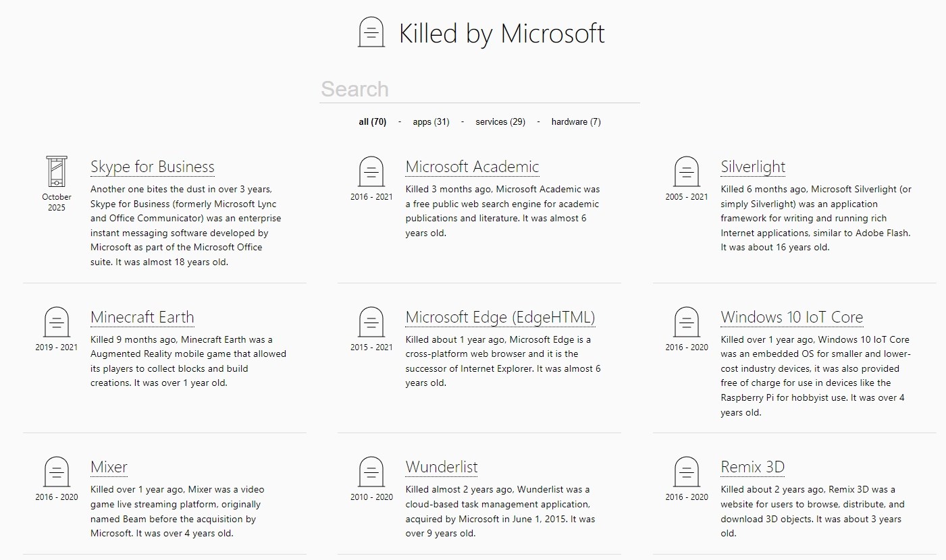The image size is (946, 560).
Task: Click the tombstone icon for Microsoft Academic
Action: 371,171
